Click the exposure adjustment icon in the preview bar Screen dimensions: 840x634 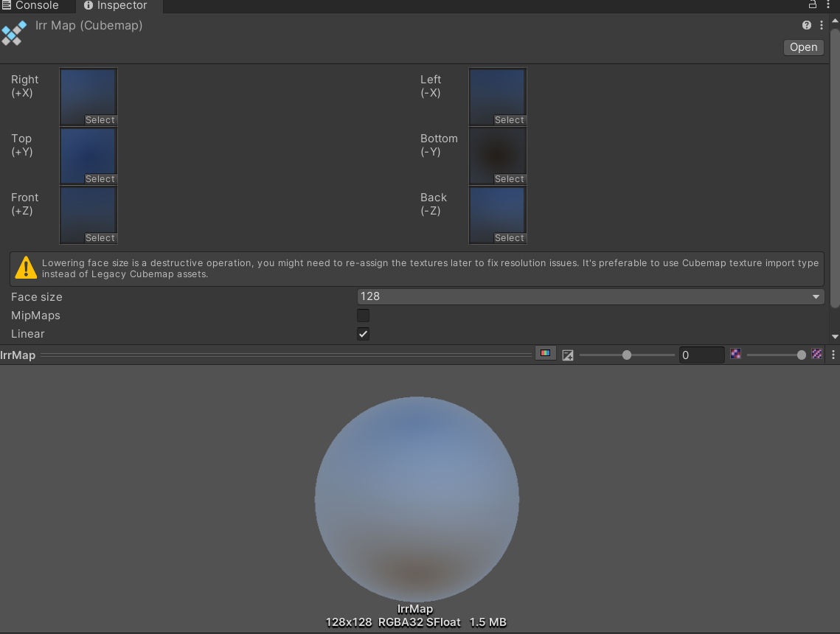point(567,355)
